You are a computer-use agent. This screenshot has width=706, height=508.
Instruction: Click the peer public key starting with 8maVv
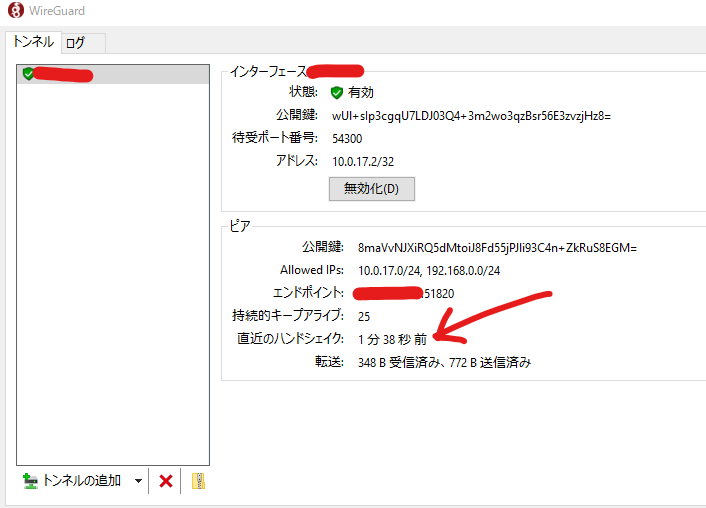497,248
